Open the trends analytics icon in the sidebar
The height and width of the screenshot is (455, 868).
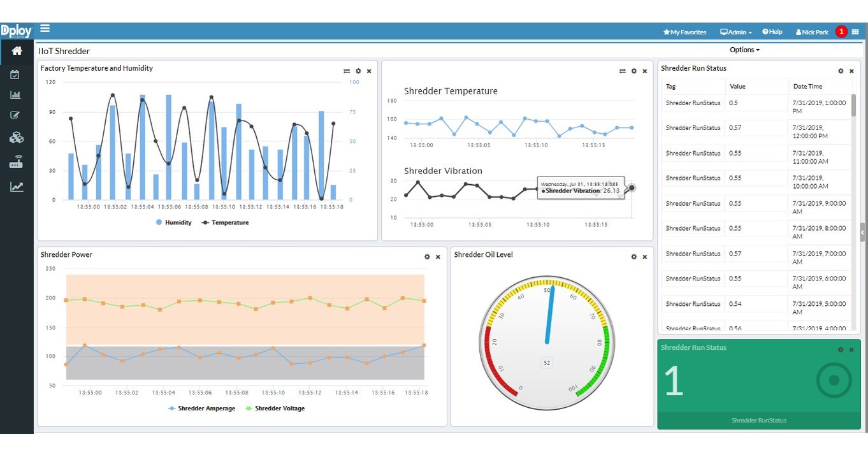[x=16, y=186]
